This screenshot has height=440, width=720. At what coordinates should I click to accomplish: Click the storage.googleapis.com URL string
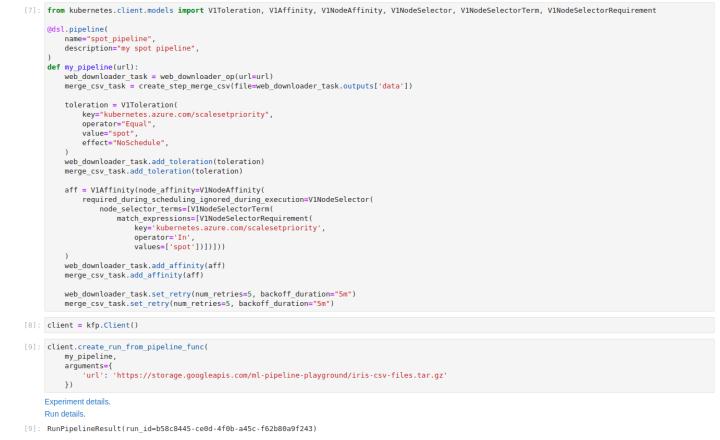coord(280,375)
